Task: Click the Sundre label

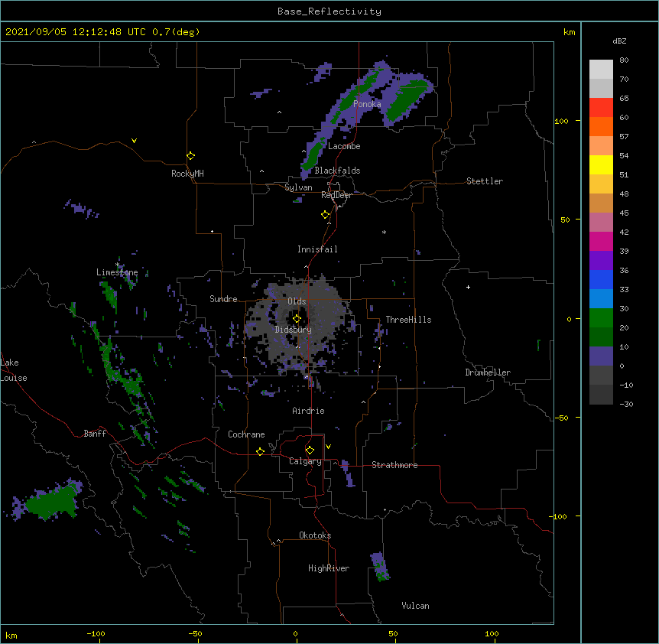Action: click(223, 299)
